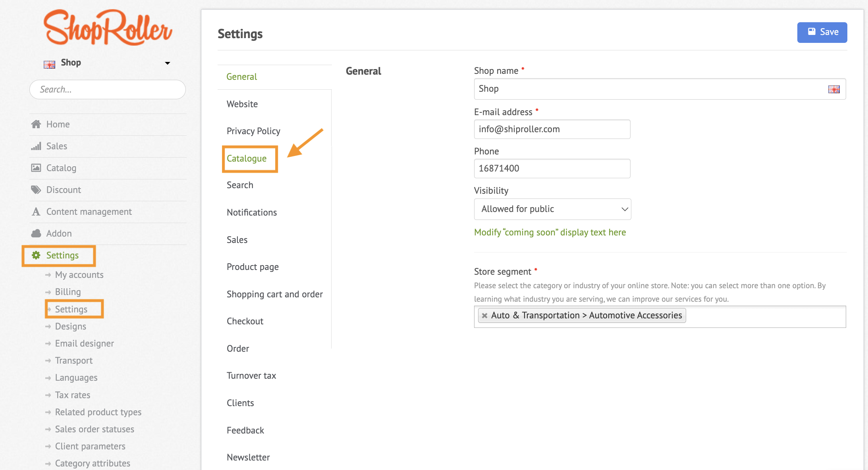Click the Home house icon
The width and height of the screenshot is (868, 470).
pos(36,124)
